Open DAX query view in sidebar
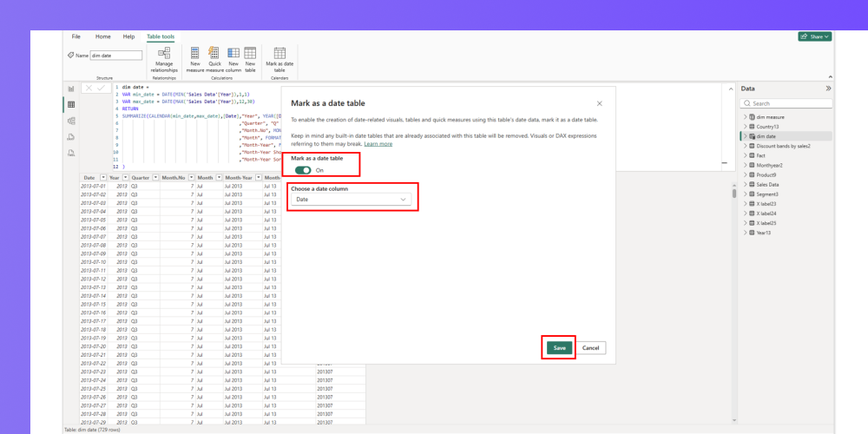The image size is (868, 434). 71,137
